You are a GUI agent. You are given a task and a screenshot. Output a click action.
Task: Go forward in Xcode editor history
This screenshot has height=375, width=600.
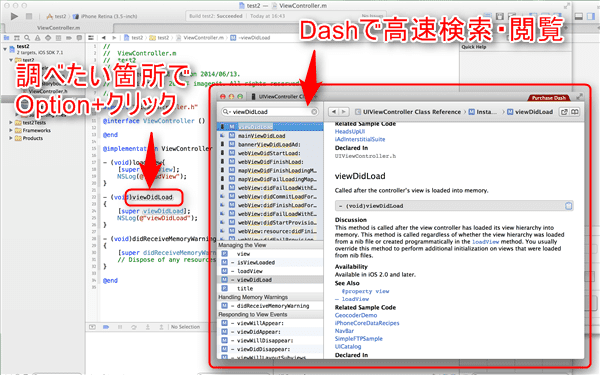point(114,38)
